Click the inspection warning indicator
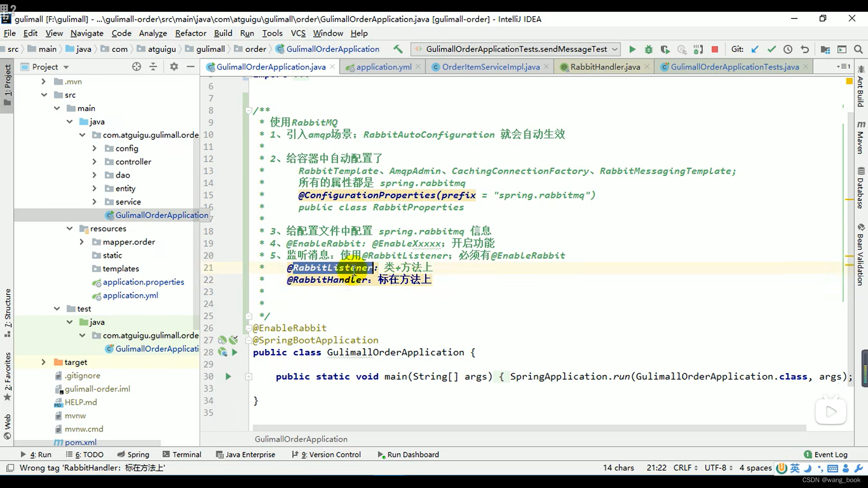 tap(849, 81)
